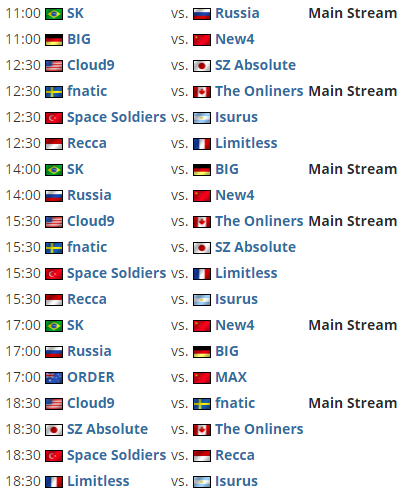This screenshot has width=407, height=494.
Task: Open The Onliners link in 15:30 match
Action: (259, 221)
